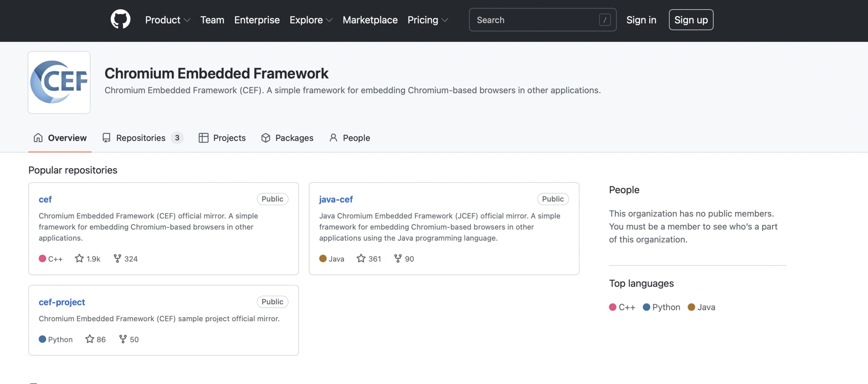Viewport: 868px width, 384px height.
Task: Click the slash shortcut icon in search box
Action: [x=605, y=20]
